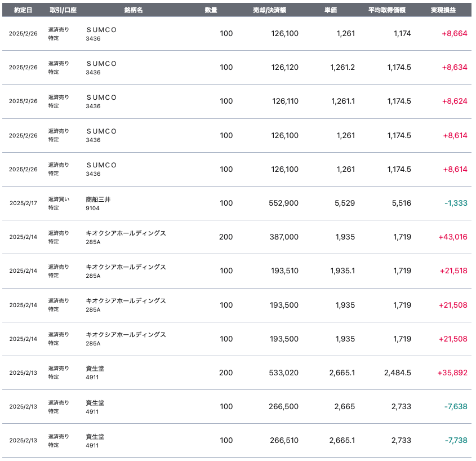476x461 pixels.
Task: Click the -1,333 realized loss value
Action: click(x=455, y=203)
